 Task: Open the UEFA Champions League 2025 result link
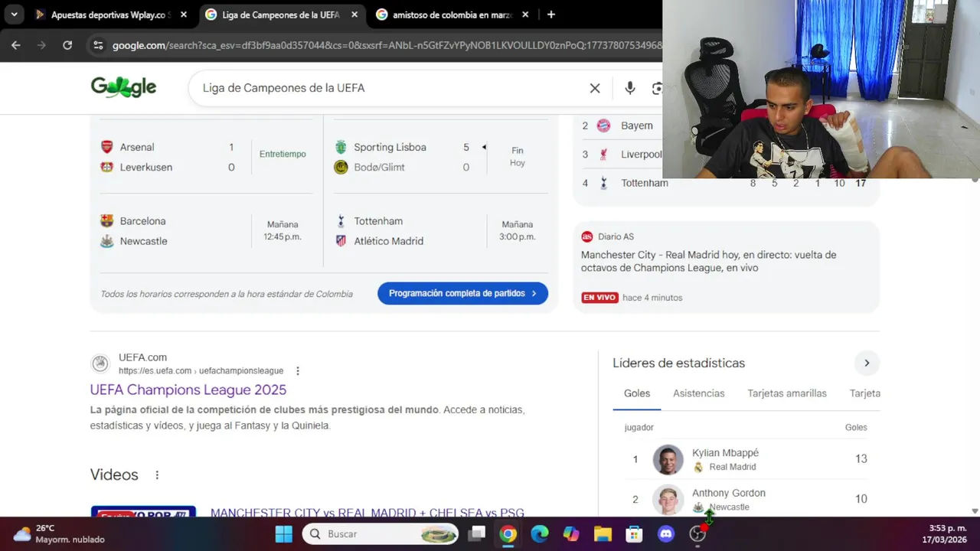pyautogui.click(x=188, y=390)
